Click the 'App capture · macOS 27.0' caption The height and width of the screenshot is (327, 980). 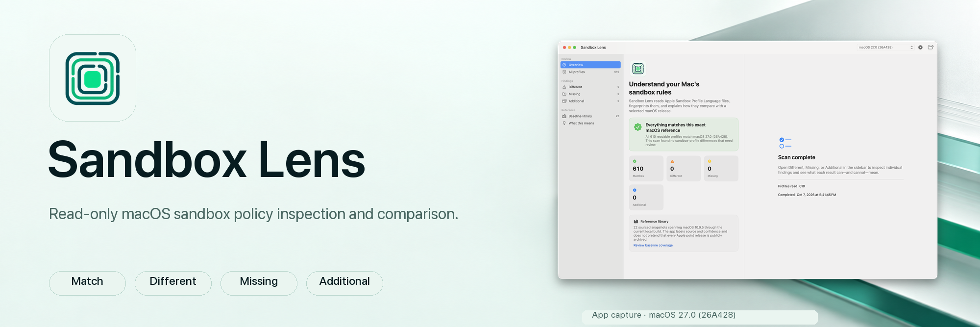tap(663, 315)
